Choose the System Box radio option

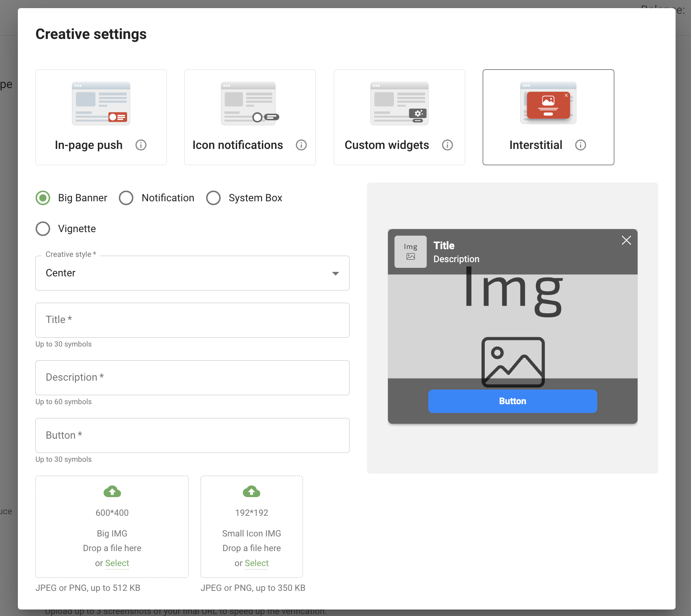tap(214, 198)
